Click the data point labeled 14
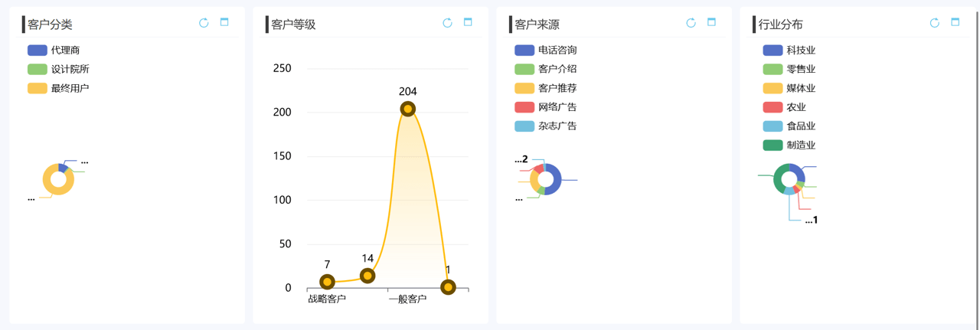This screenshot has width=980, height=330. (367, 276)
